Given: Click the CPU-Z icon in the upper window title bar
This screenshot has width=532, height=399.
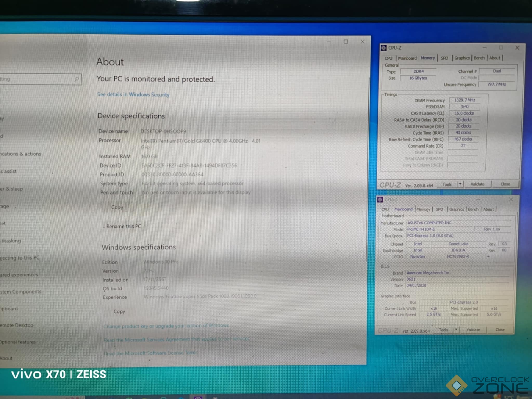Looking at the screenshot, I should (x=383, y=48).
